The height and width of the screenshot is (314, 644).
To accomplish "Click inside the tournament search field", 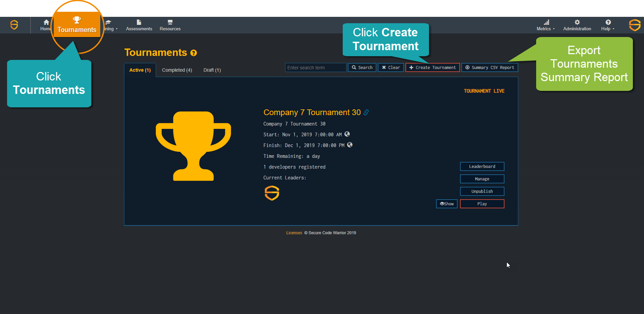I will click(315, 67).
